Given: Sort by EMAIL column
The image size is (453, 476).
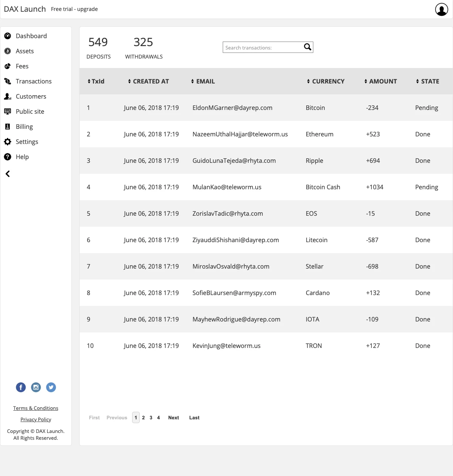Looking at the screenshot, I should click(x=203, y=81).
